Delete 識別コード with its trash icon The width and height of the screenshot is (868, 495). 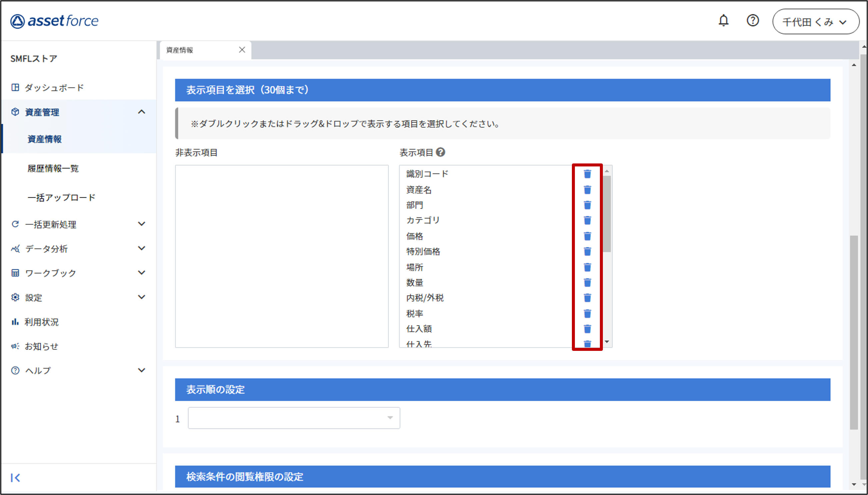click(x=587, y=174)
